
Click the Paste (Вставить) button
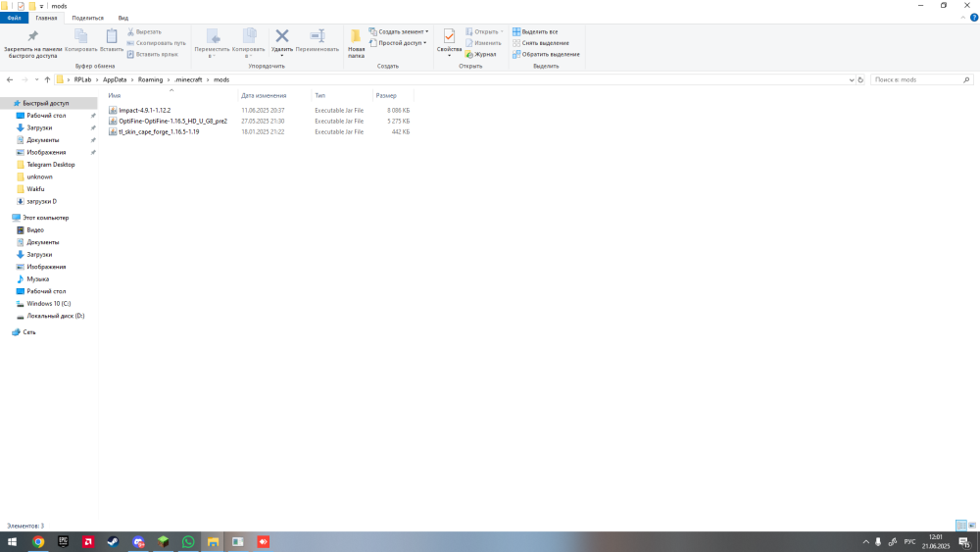point(112,40)
